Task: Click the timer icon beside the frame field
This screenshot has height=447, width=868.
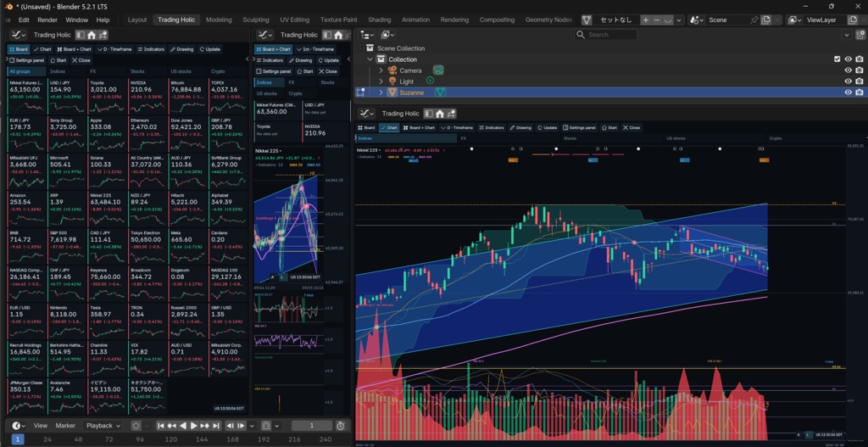Action: pyautogui.click(x=341, y=426)
